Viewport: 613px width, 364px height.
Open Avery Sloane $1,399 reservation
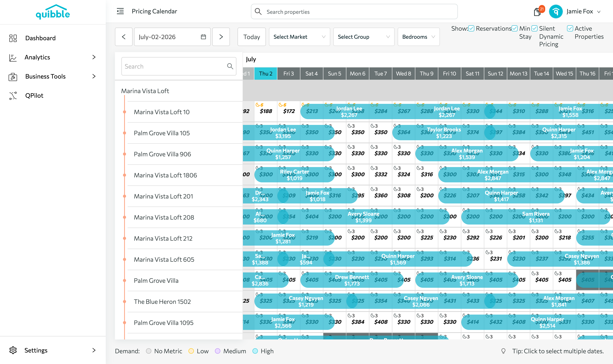[363, 217]
